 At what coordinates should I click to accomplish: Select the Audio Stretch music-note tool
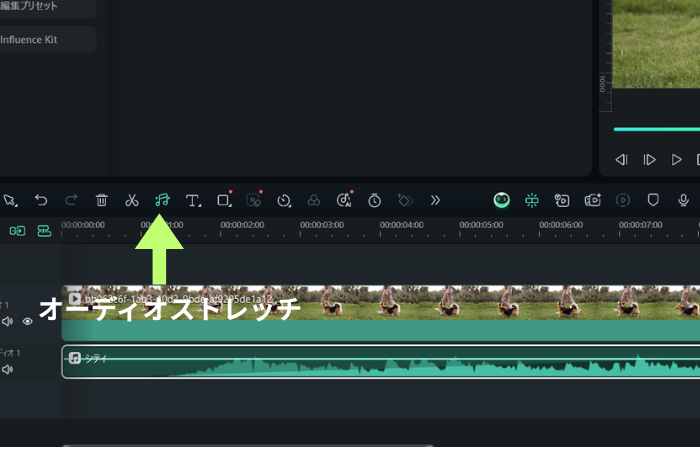(162, 200)
